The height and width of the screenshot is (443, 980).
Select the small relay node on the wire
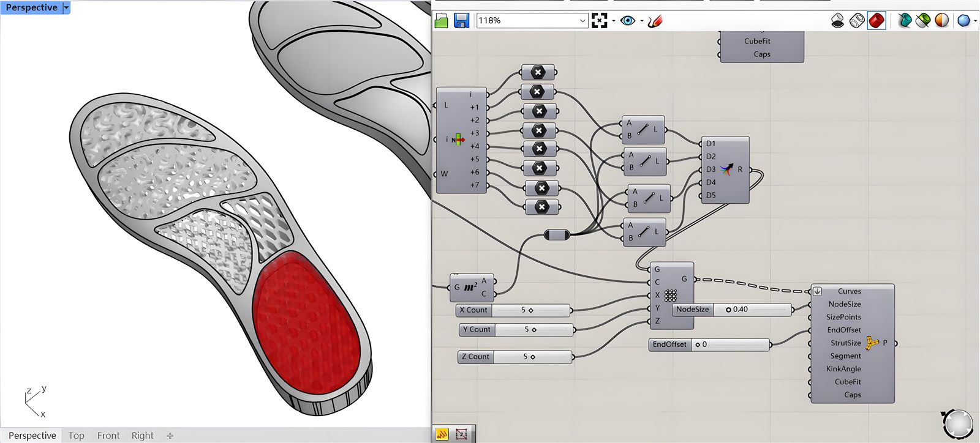[x=557, y=234]
